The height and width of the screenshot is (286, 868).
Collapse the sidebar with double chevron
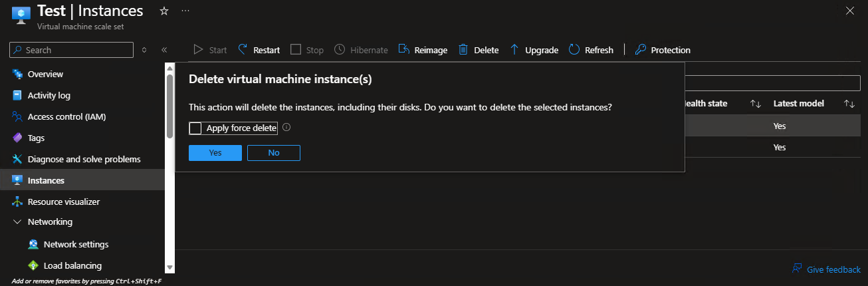[x=164, y=50]
